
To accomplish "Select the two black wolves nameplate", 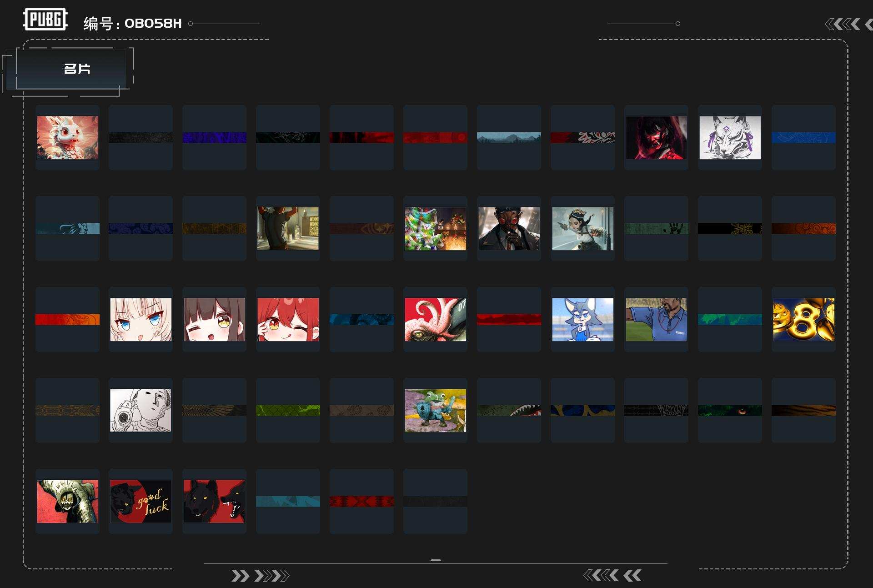I will coord(215,501).
